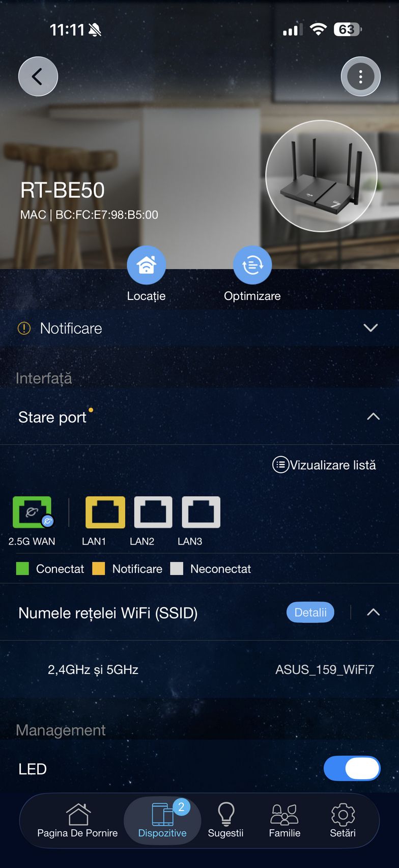This screenshot has width=399, height=868.
Task: Tap the RT-BE50 router thumbnail image
Action: click(x=322, y=176)
